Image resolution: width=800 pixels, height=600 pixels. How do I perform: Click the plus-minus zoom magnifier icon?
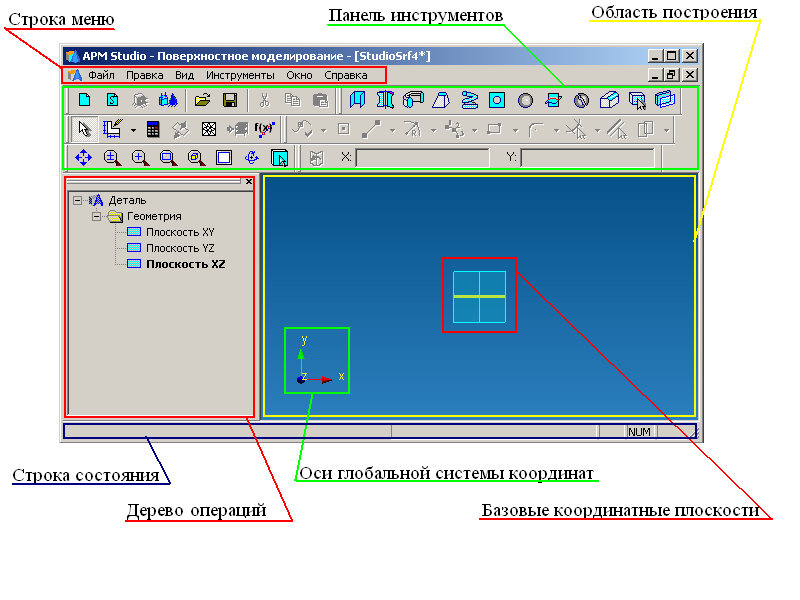point(112,158)
